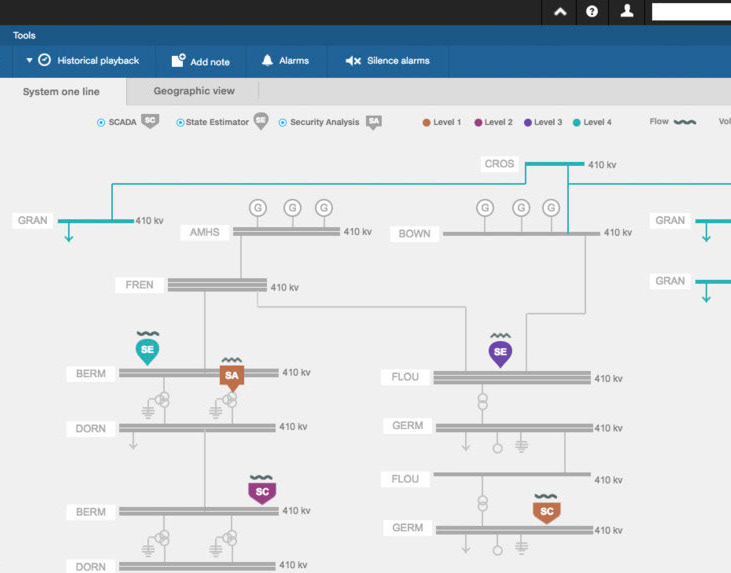
Task: Open Historical playback
Action: click(x=98, y=61)
